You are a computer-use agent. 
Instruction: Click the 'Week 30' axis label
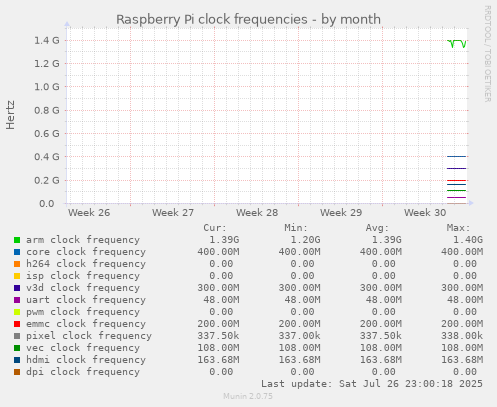point(425,213)
